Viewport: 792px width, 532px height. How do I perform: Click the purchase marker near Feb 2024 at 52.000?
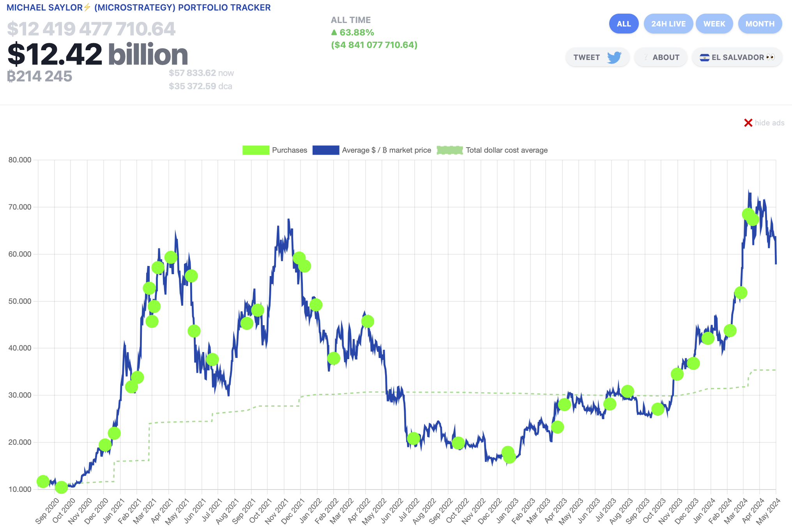741,292
